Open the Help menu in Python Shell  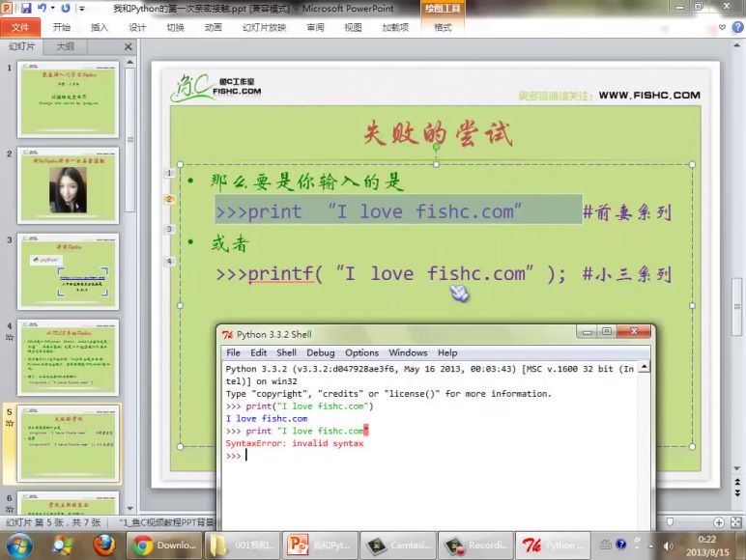(447, 352)
